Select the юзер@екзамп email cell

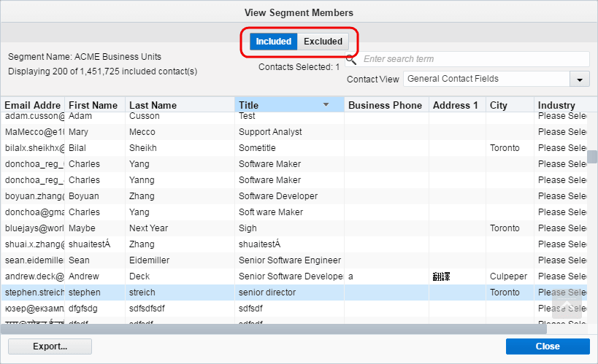(x=33, y=309)
